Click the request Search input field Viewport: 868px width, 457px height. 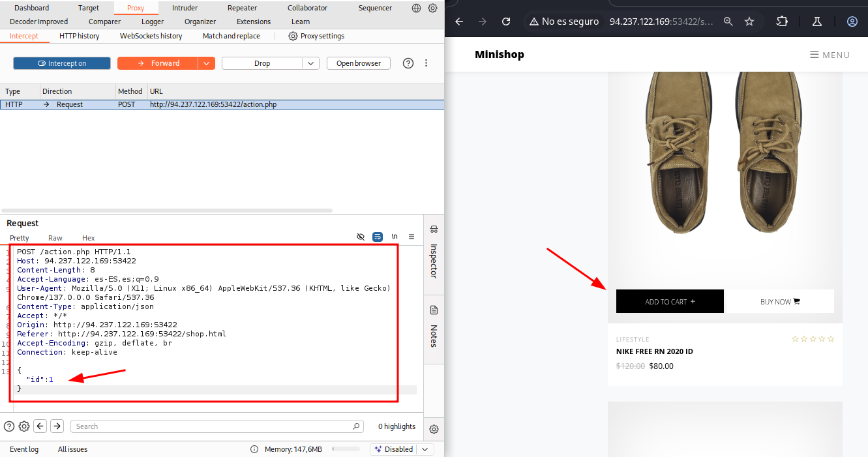(x=215, y=426)
